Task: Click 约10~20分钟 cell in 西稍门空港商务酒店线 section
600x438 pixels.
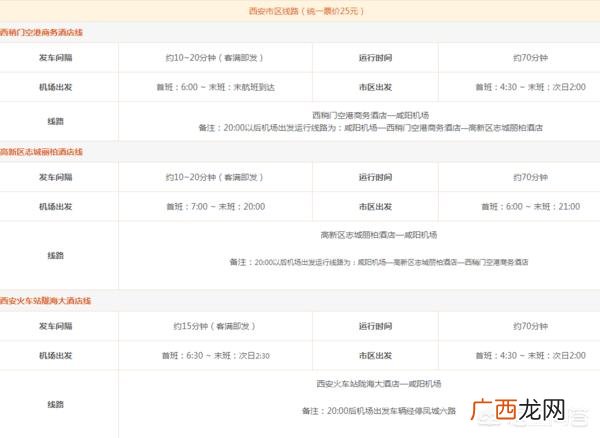Action: (x=215, y=58)
